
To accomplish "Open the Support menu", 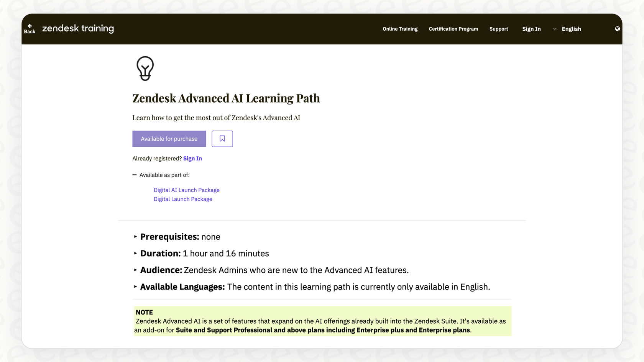I will point(498,29).
